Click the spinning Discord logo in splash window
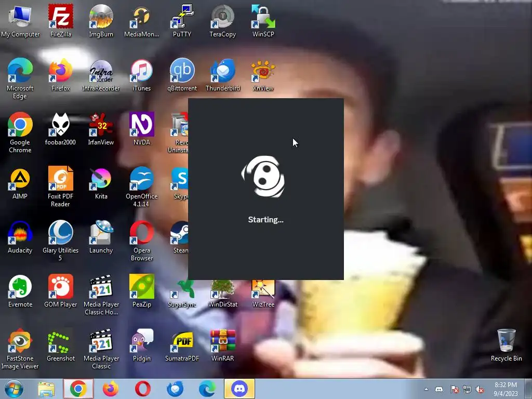 click(x=263, y=177)
